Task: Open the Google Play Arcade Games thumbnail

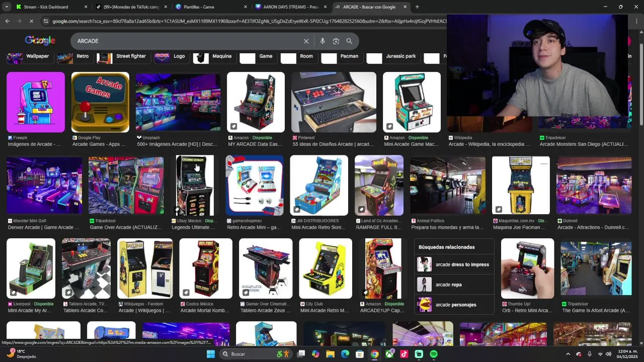Action: coord(100,102)
